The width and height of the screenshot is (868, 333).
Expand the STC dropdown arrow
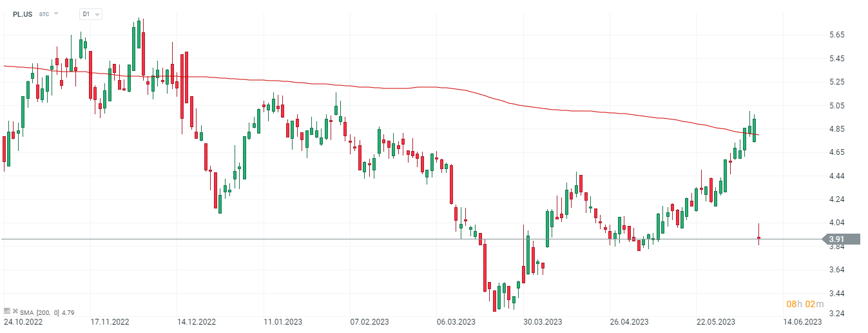(56, 14)
